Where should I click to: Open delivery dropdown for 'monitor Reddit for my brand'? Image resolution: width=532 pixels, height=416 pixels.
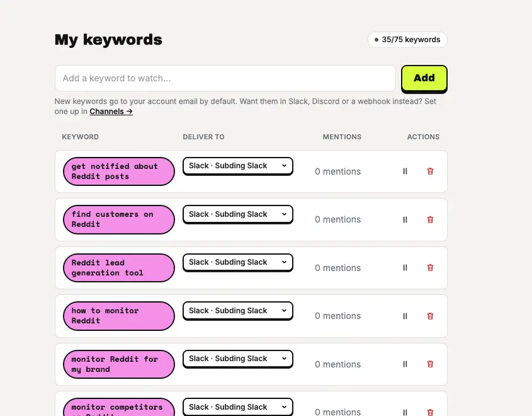pos(238,359)
